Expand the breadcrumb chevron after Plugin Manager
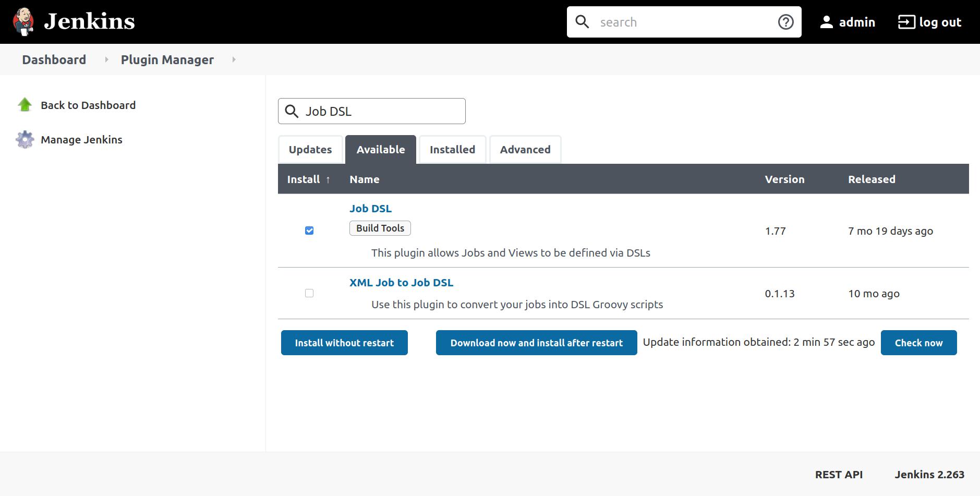 233,59
